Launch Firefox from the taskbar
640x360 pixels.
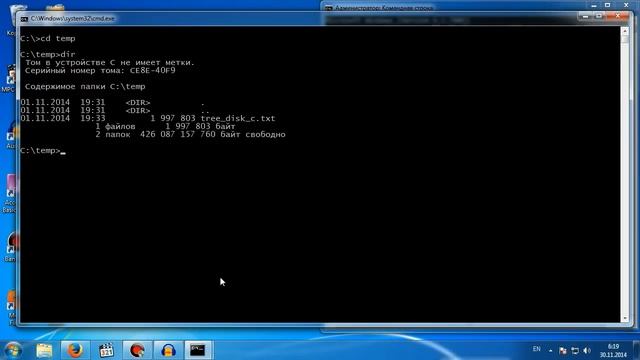(x=75, y=350)
